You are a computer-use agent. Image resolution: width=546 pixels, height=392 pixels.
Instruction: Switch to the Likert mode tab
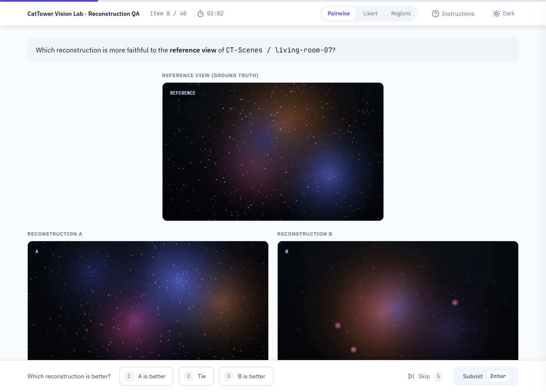point(370,14)
